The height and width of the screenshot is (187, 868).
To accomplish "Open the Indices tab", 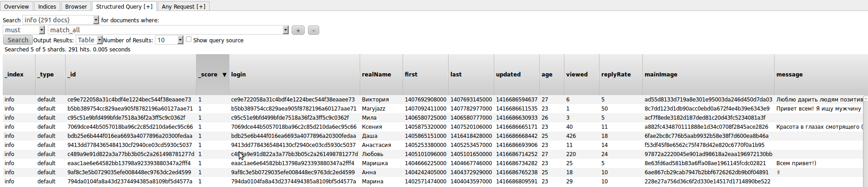I will tap(47, 6).
